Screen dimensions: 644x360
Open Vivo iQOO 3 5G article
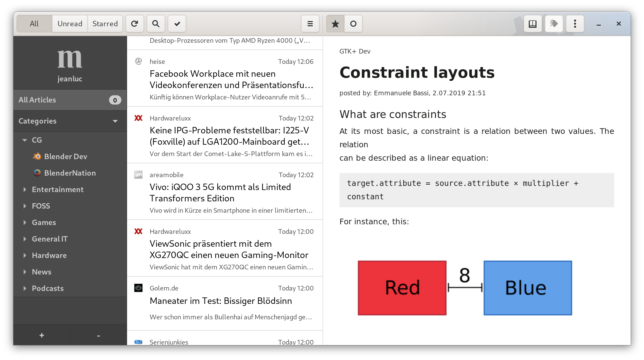click(225, 192)
